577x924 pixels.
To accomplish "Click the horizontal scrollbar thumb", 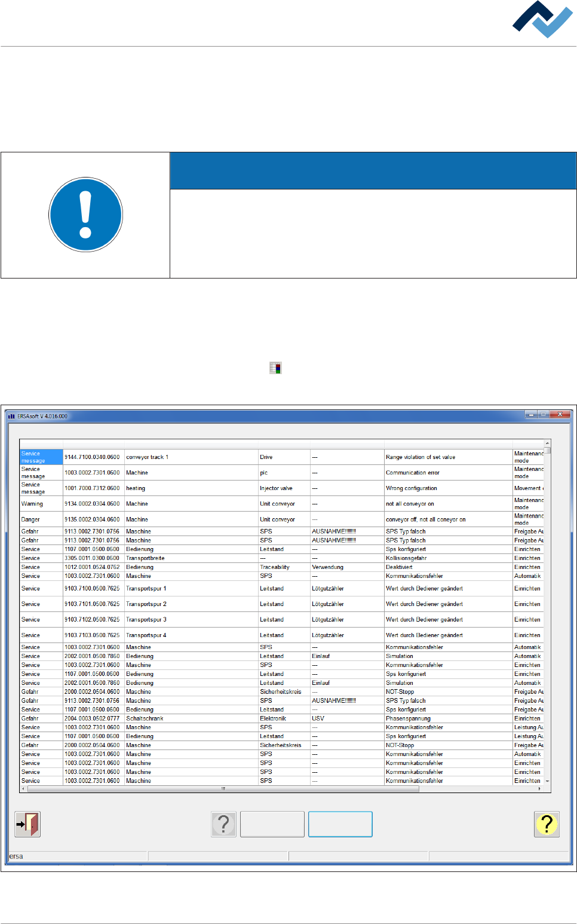I will pos(223,789).
